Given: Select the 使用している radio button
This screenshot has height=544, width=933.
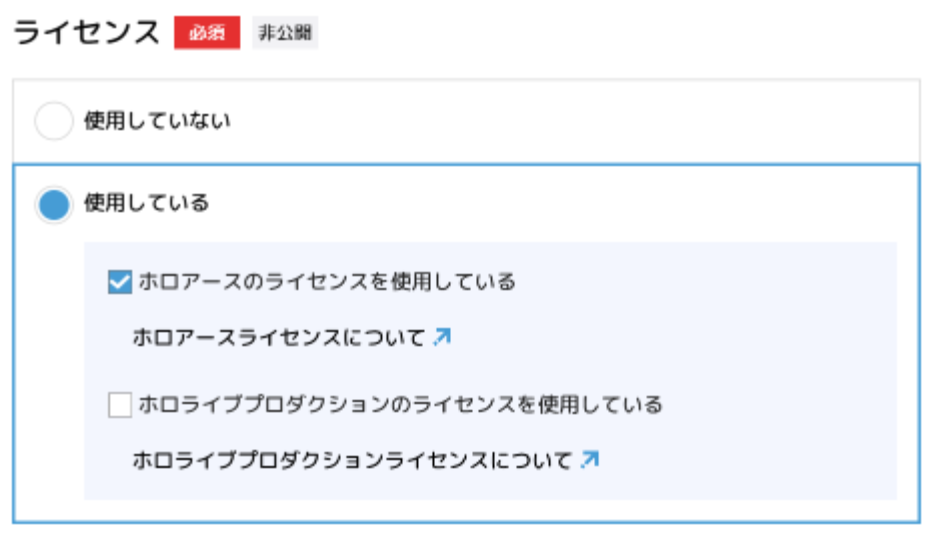Looking at the screenshot, I should coord(53,204).
